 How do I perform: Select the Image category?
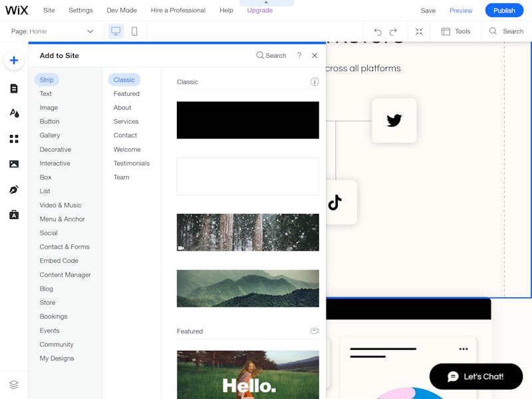click(x=49, y=108)
